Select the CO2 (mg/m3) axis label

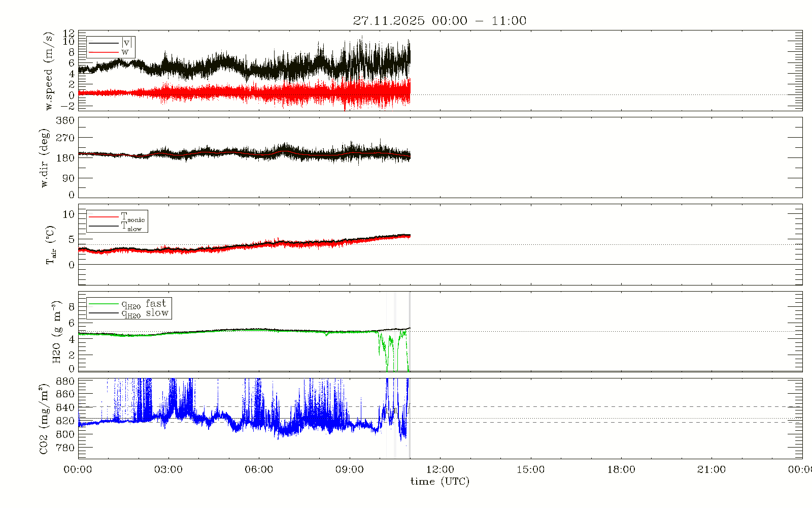pos(44,419)
